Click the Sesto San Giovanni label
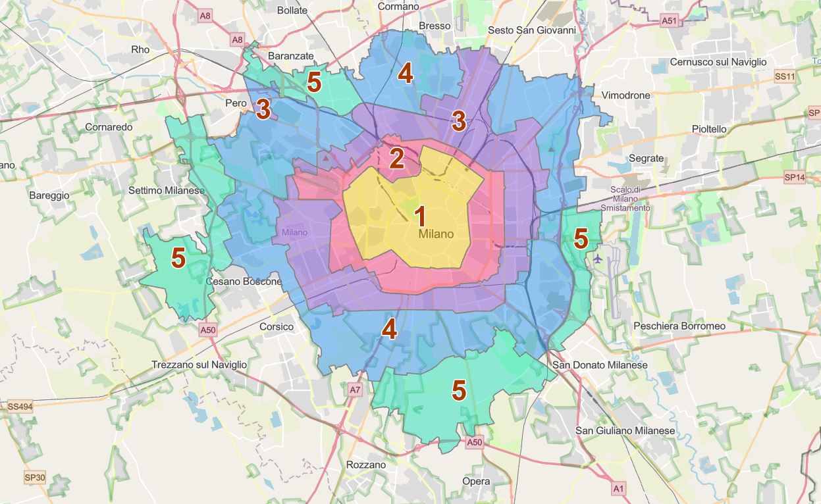The height and width of the screenshot is (504, 821). (531, 30)
